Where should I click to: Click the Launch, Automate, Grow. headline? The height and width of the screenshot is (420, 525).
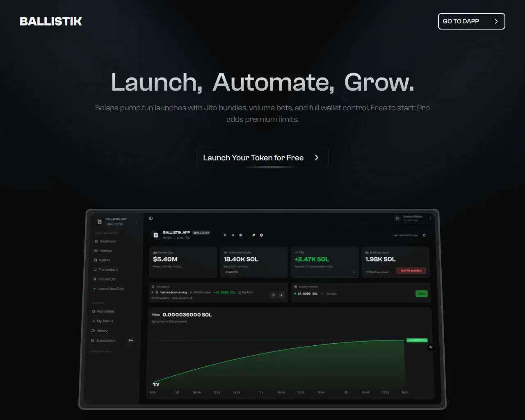pyautogui.click(x=262, y=82)
